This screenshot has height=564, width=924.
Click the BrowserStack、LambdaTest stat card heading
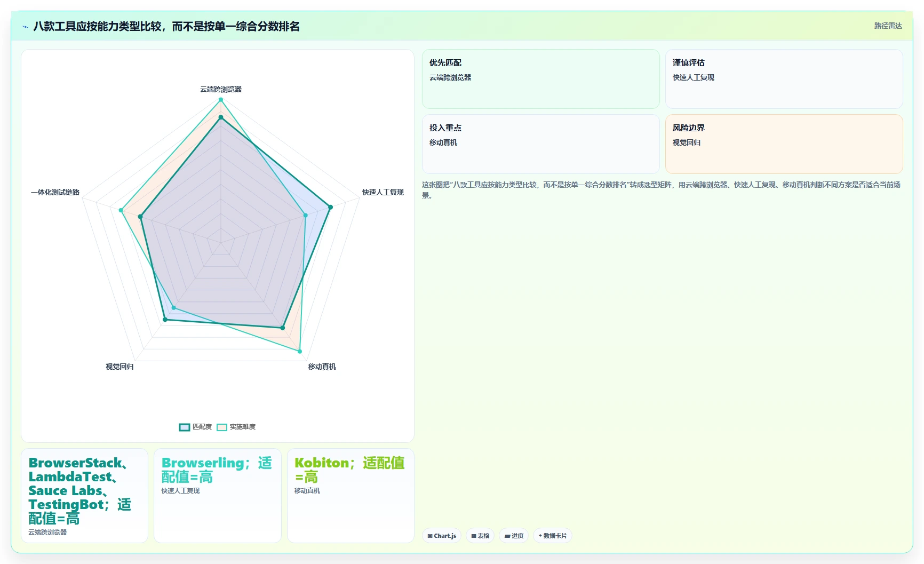(80, 490)
